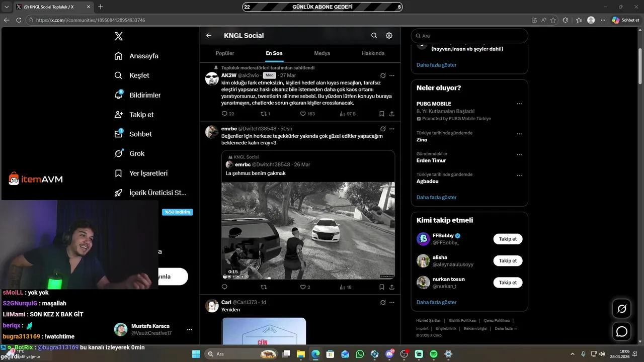Open more options on AK2W post

392,75
